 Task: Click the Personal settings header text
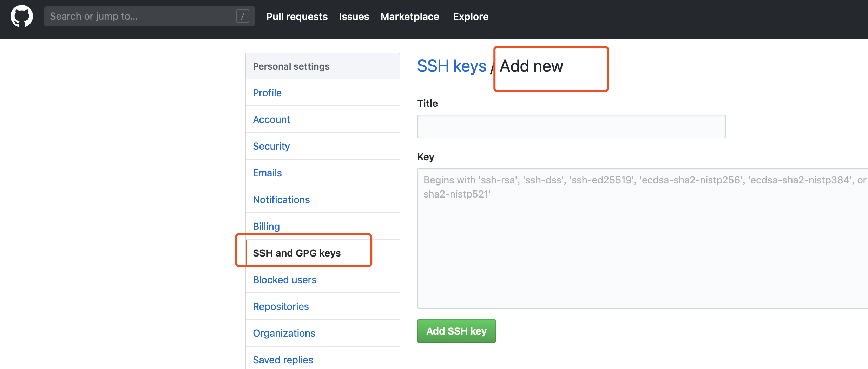(291, 66)
